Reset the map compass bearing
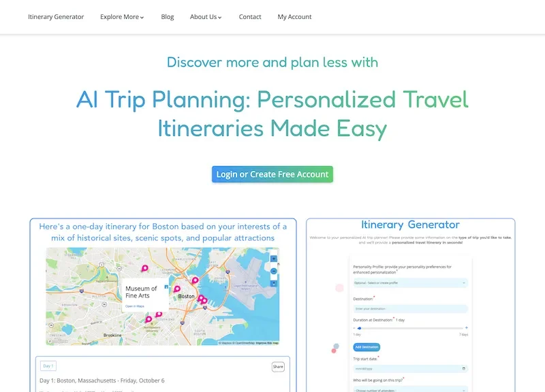The width and height of the screenshot is (545, 392). pyautogui.click(x=274, y=283)
